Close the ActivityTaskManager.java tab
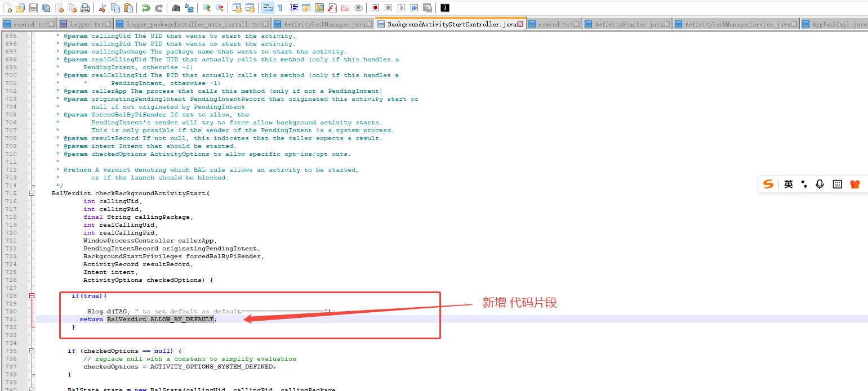The height and width of the screenshot is (391, 868). point(370,24)
